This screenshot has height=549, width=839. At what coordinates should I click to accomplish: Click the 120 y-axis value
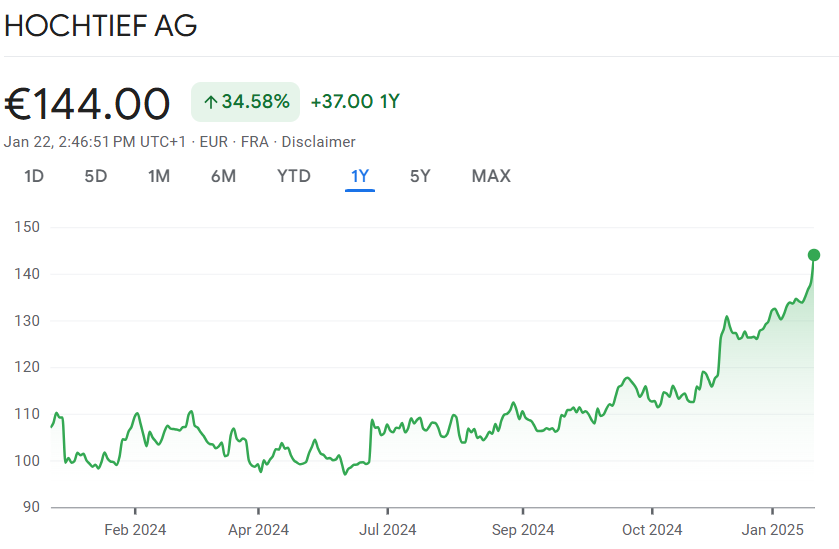pyautogui.click(x=27, y=367)
